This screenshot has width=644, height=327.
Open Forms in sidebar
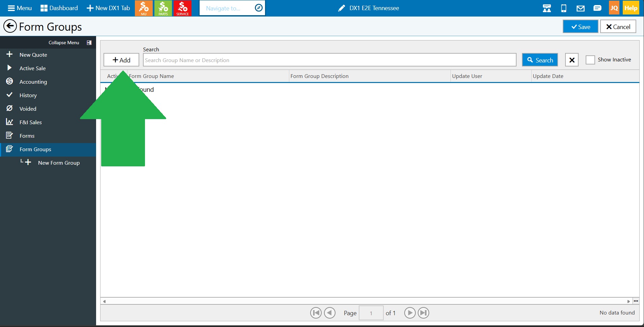(x=48, y=136)
